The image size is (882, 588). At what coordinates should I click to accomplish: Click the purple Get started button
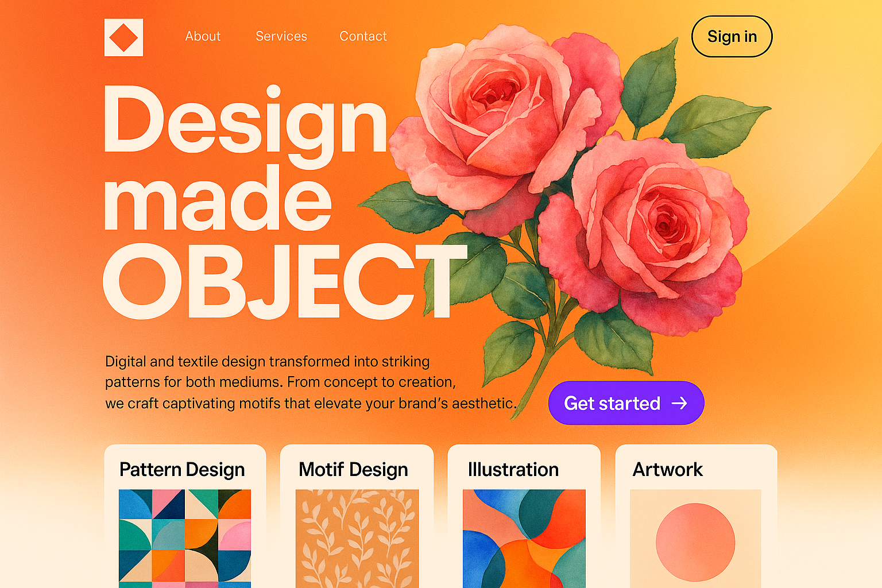626,403
